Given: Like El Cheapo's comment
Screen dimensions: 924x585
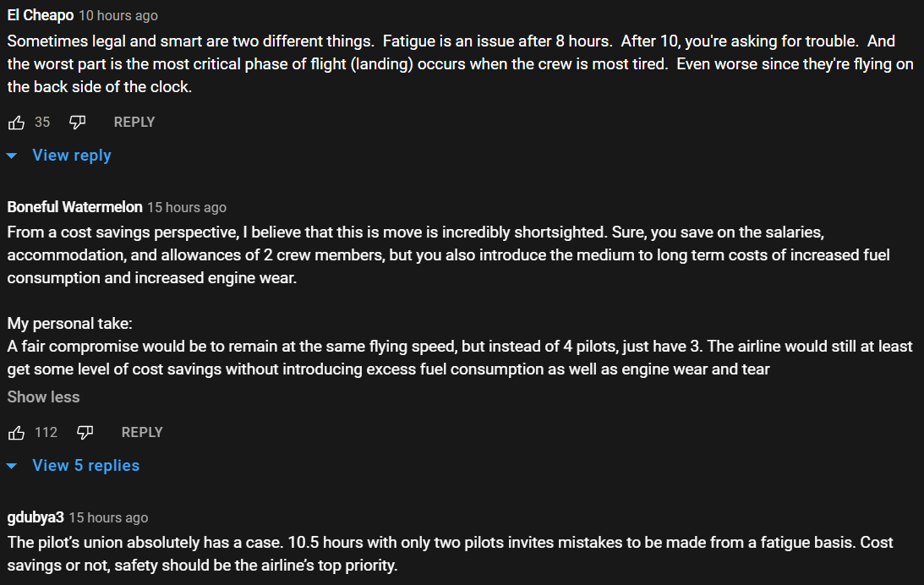Looking at the screenshot, I should [x=16, y=123].
